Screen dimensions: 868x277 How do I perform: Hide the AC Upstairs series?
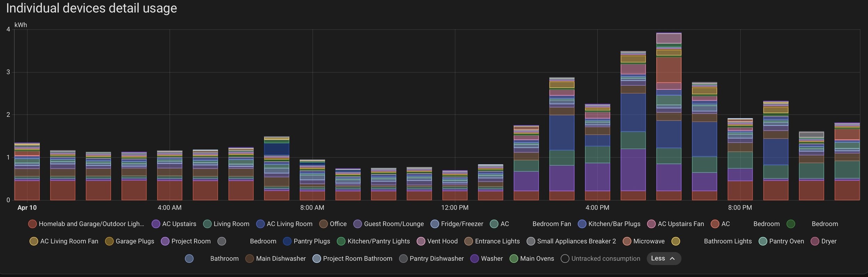(174, 224)
